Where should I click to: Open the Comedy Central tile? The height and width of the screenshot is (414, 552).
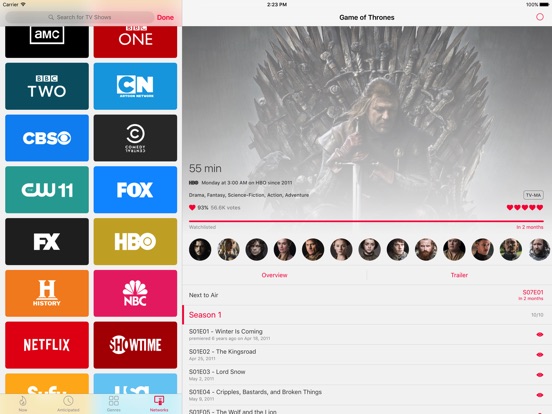[x=135, y=138]
